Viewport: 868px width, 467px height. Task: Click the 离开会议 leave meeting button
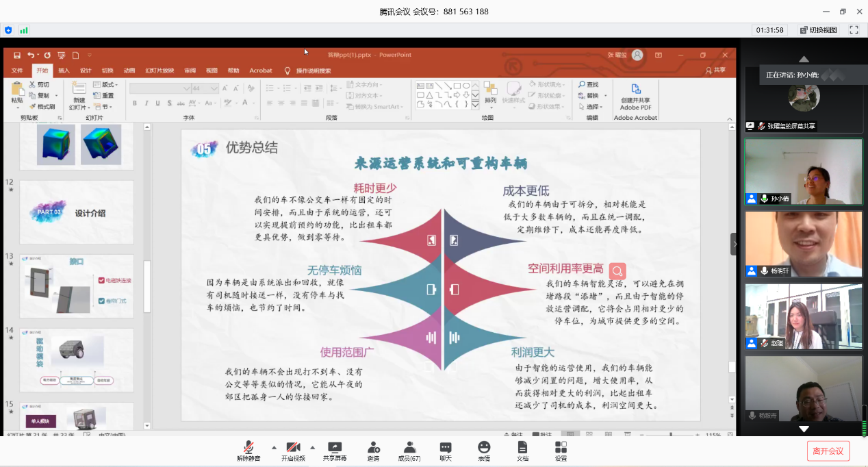[829, 451]
